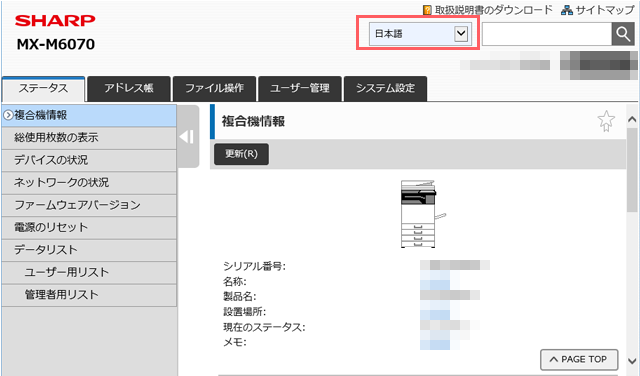Click the 製品名 label

pos(240,297)
